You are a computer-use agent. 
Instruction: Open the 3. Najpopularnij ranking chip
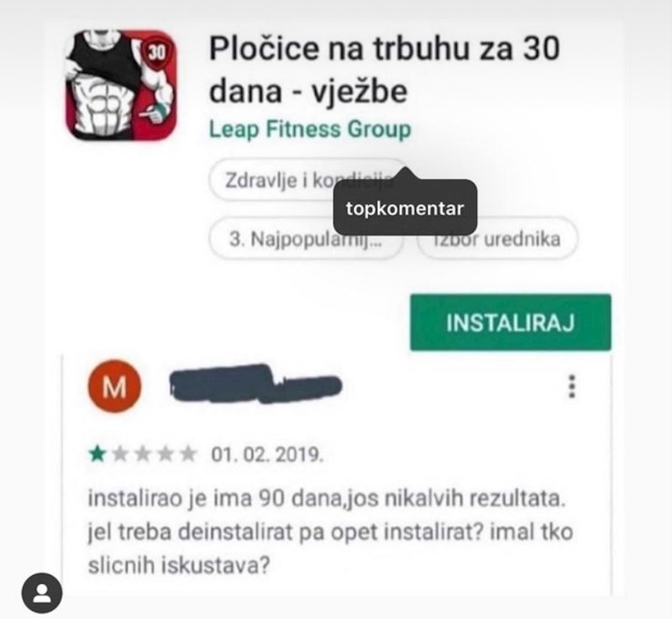306,239
